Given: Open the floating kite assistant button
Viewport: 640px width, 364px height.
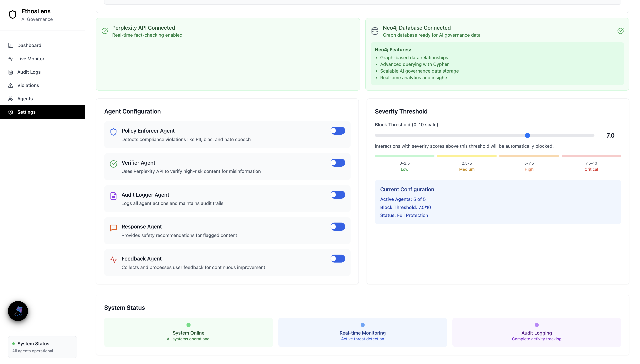Looking at the screenshot, I should 18,311.
